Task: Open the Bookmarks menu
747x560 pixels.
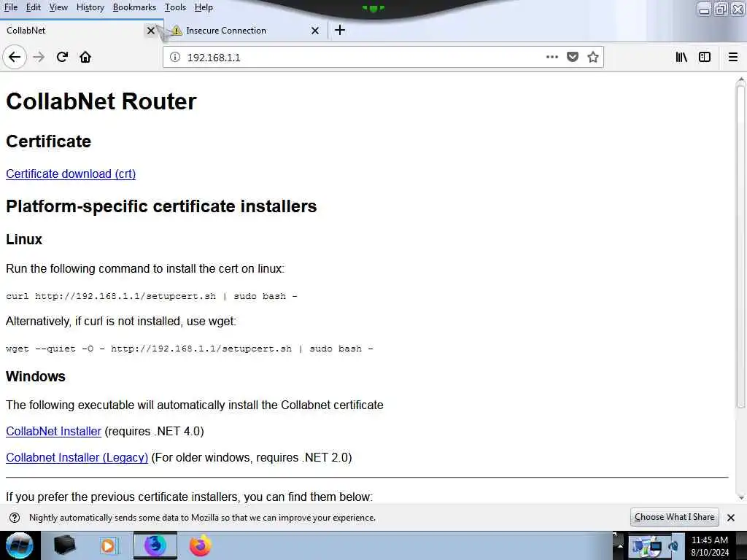Action: (x=134, y=7)
